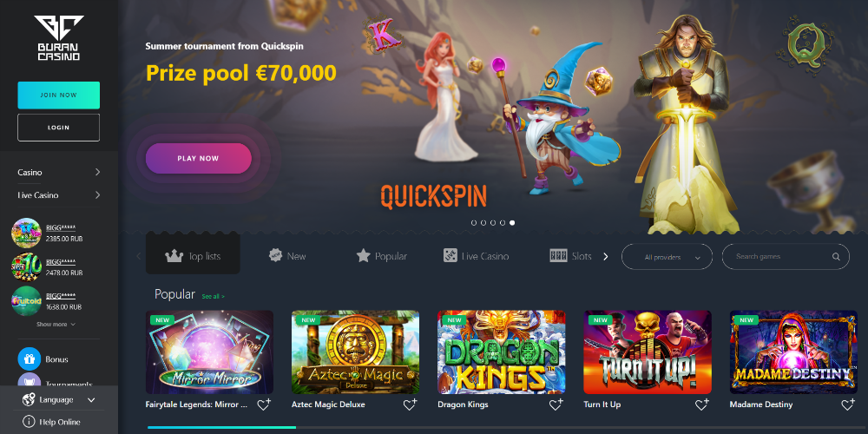Click the See all link next to Popular
Image resolution: width=868 pixels, height=434 pixels.
pos(214,297)
